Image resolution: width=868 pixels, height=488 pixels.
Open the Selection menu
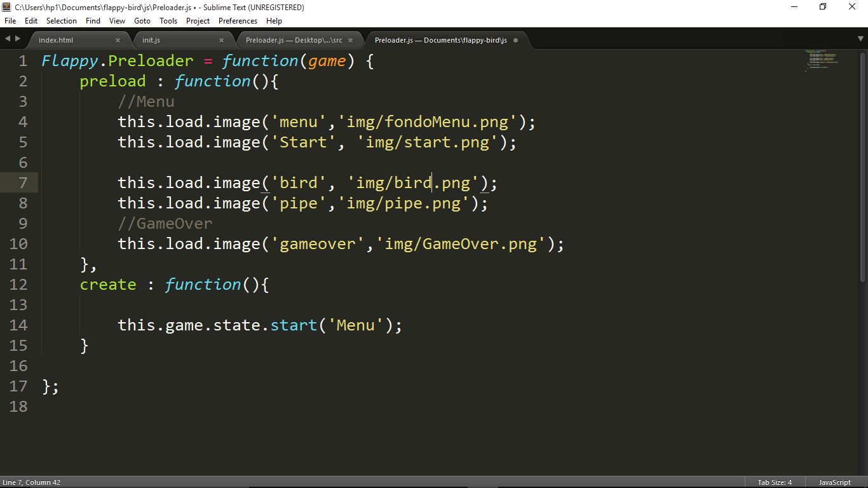pyautogui.click(x=62, y=21)
